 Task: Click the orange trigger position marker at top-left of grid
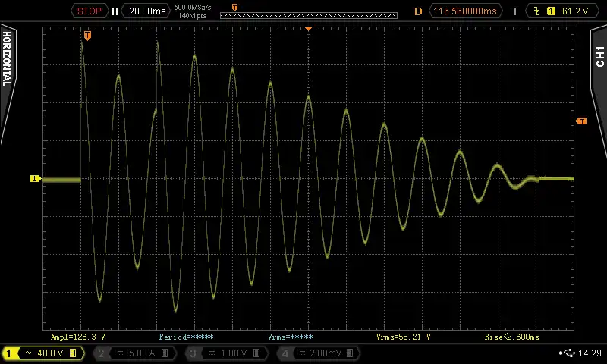(88, 36)
